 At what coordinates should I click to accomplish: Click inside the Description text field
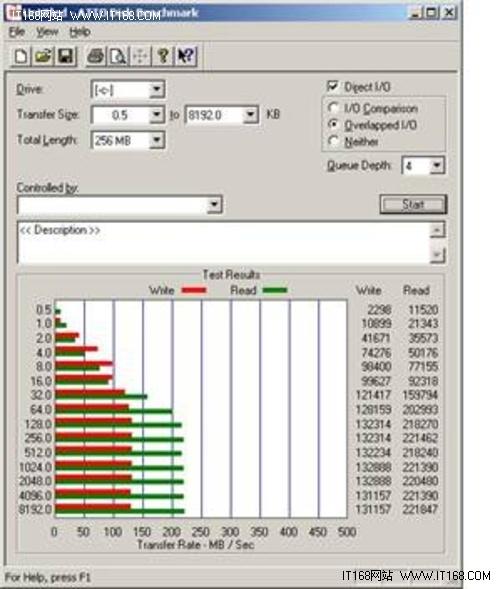[x=224, y=243]
